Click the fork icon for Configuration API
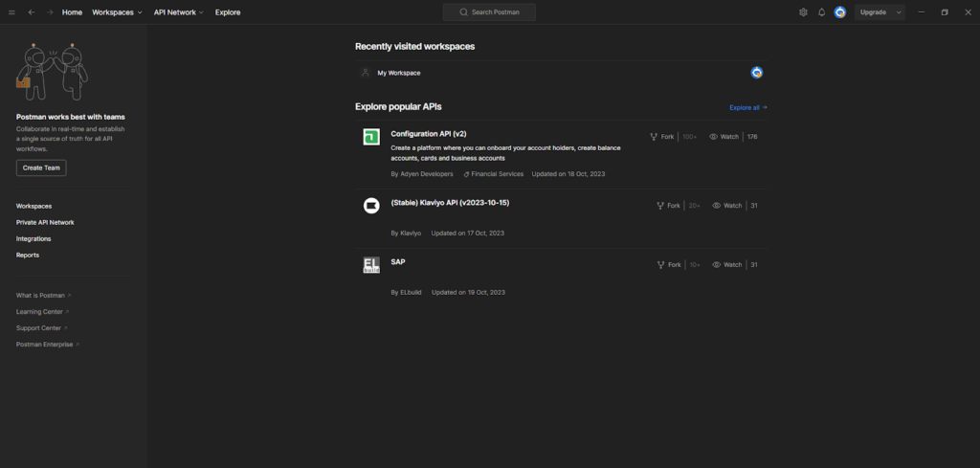Screen dimensions: 980x468 (654, 137)
